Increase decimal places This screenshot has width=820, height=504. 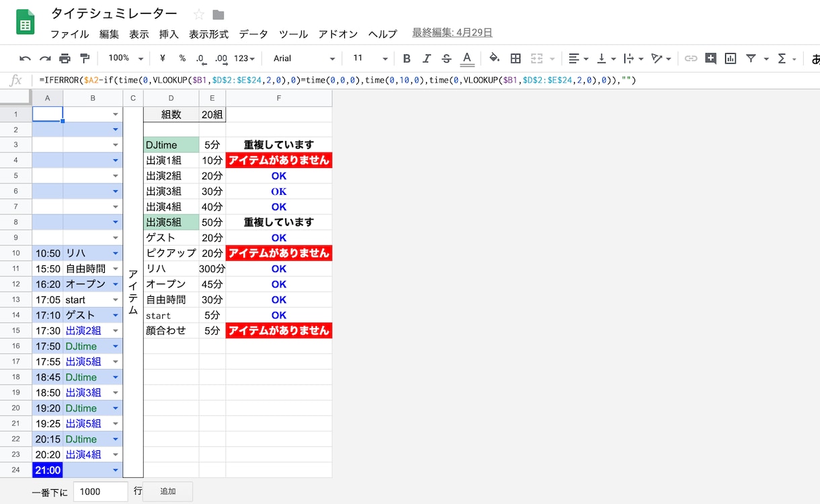220,58
